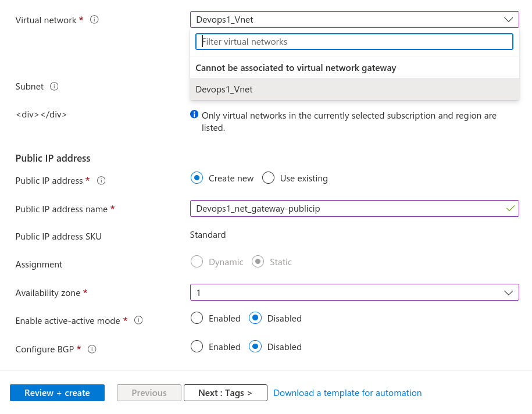
Task: Click the blue information icon in notice
Action: (194, 115)
